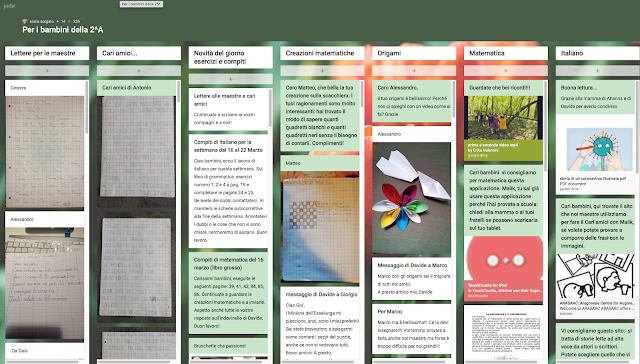Add a post under Origami column
Viewport: 640px width, 364px height.
tap(414, 71)
